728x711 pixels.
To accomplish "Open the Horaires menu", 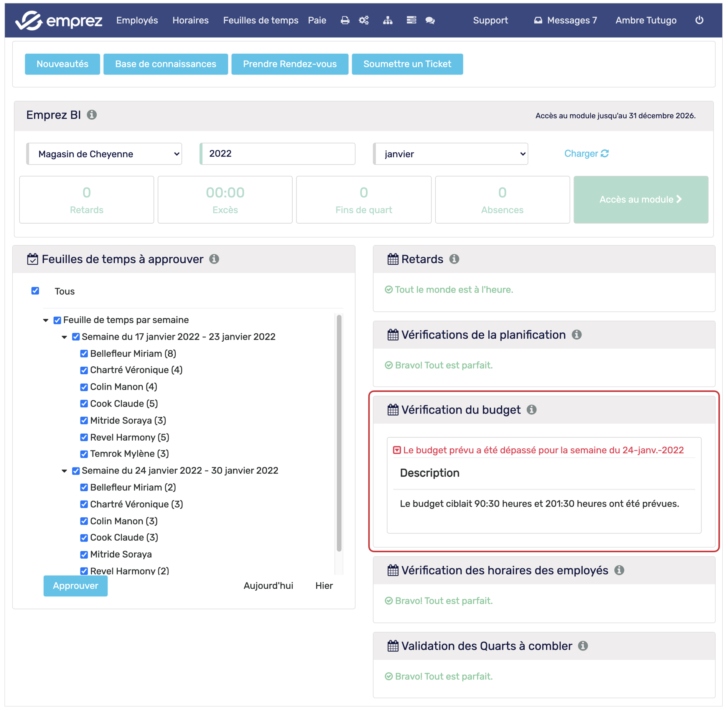I will point(191,20).
